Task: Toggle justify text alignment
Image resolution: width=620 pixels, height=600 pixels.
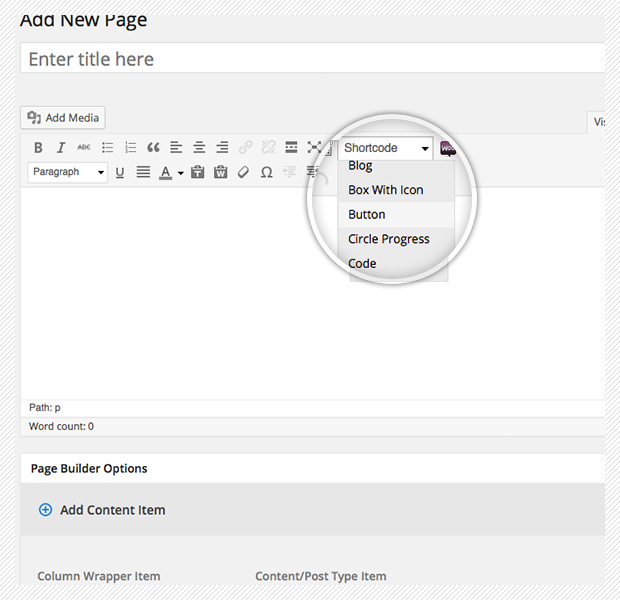Action: point(143,172)
